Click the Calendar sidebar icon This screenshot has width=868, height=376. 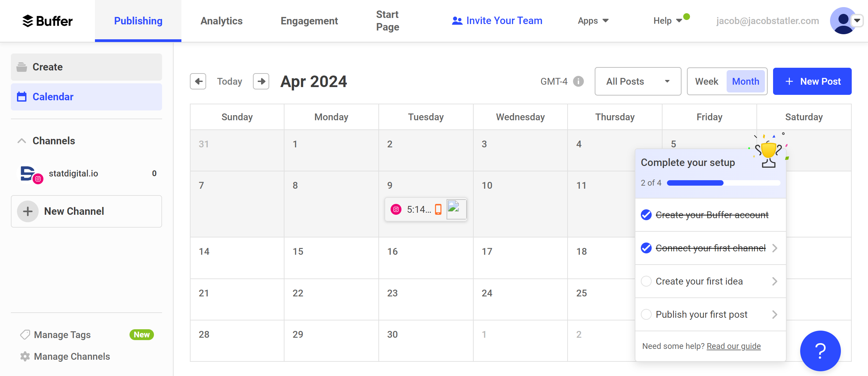pos(22,97)
